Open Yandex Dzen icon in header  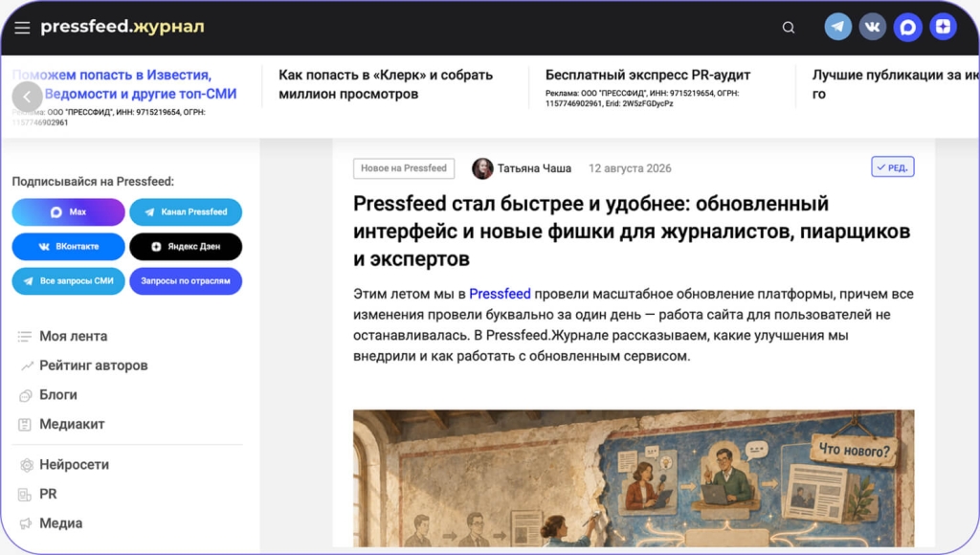(943, 27)
